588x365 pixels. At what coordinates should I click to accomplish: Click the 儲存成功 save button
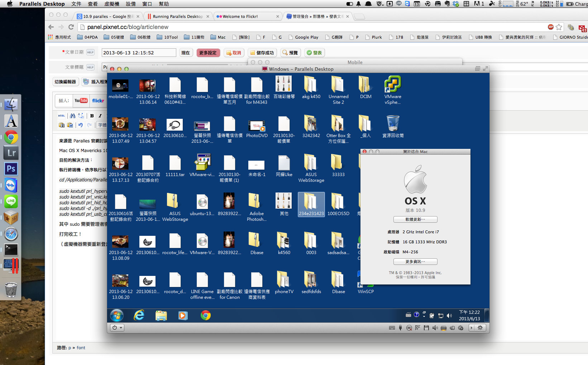pos(262,53)
